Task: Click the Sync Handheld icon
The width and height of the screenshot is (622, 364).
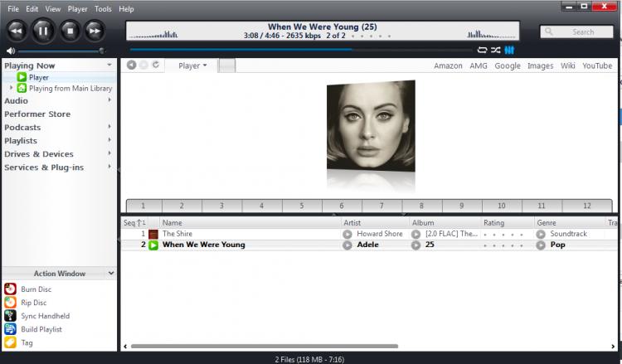Action: (x=10, y=316)
